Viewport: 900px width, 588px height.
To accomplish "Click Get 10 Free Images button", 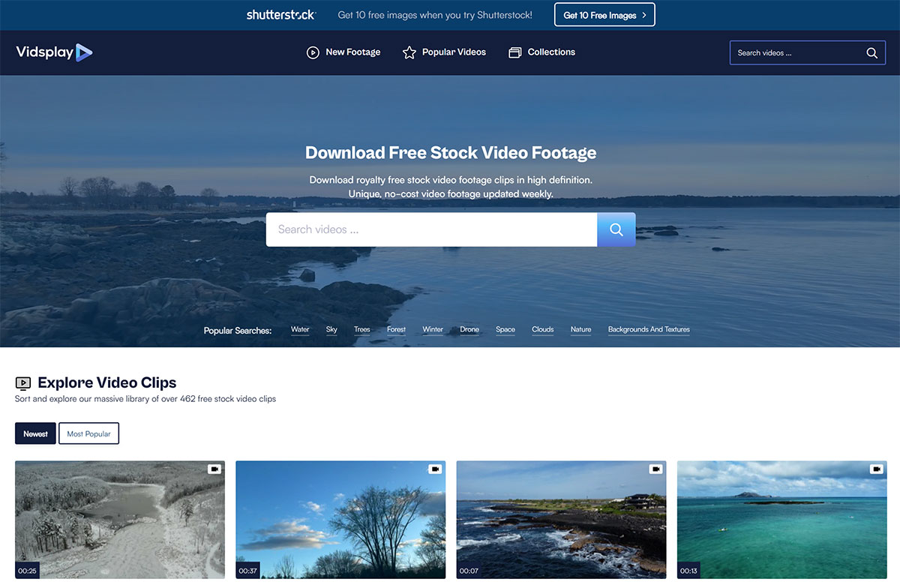I will pos(604,15).
